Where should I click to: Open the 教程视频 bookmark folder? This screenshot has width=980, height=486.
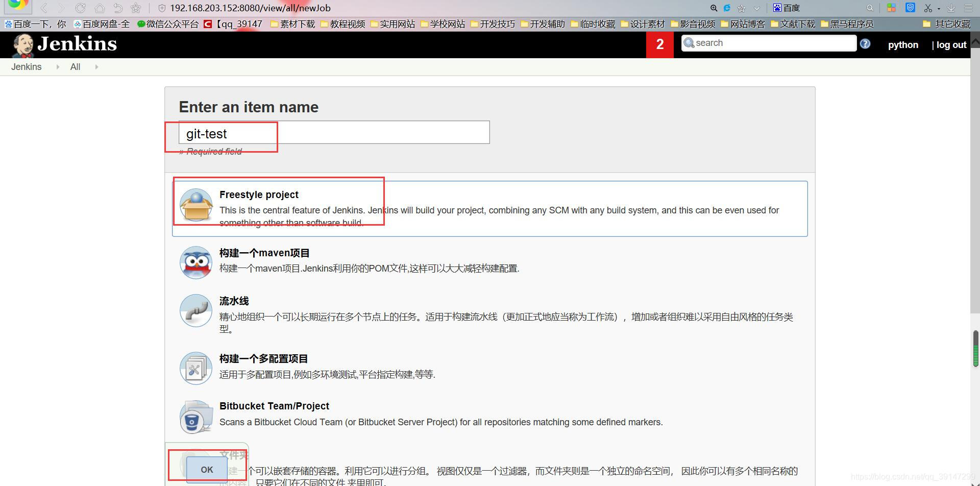(x=342, y=24)
